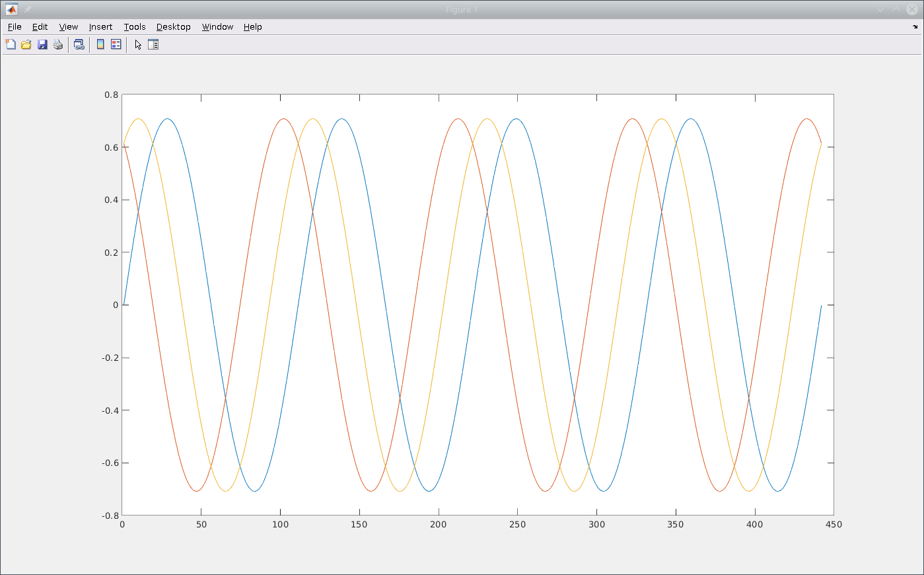Open the Desktop menu
This screenshot has width=924, height=575.
point(173,27)
